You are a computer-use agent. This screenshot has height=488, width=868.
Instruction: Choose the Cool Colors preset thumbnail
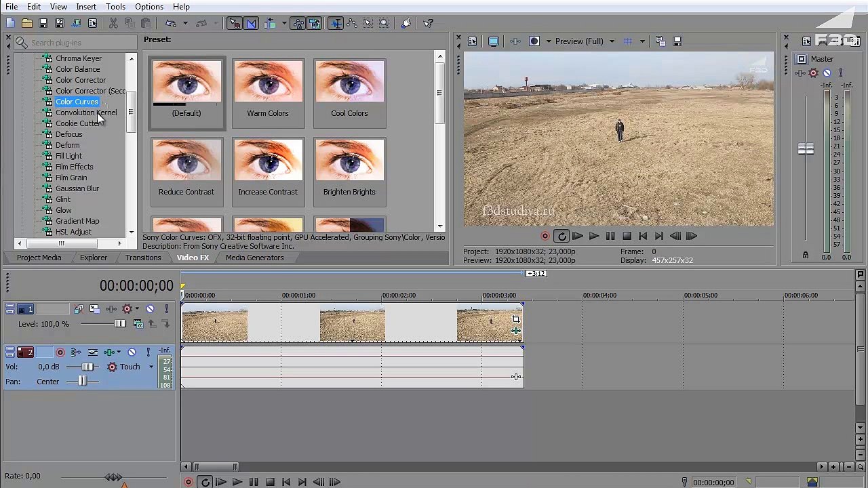(x=349, y=91)
